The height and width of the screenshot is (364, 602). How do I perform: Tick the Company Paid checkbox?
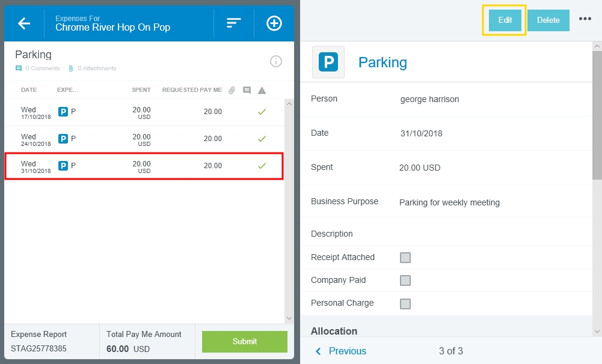coord(405,281)
